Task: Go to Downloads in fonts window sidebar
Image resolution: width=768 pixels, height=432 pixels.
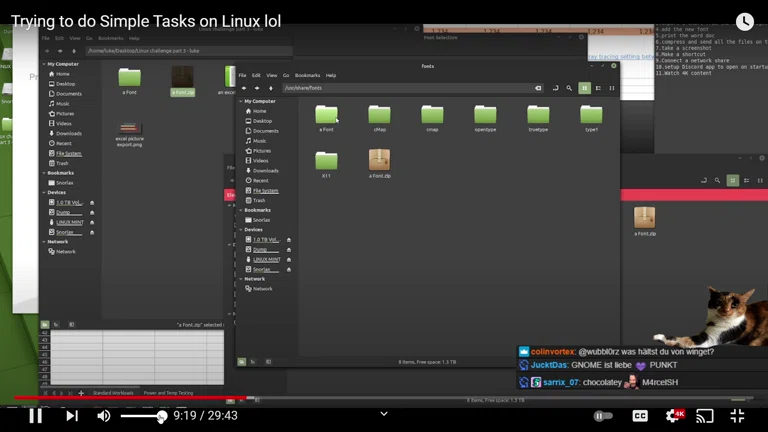Action: pyautogui.click(x=265, y=171)
